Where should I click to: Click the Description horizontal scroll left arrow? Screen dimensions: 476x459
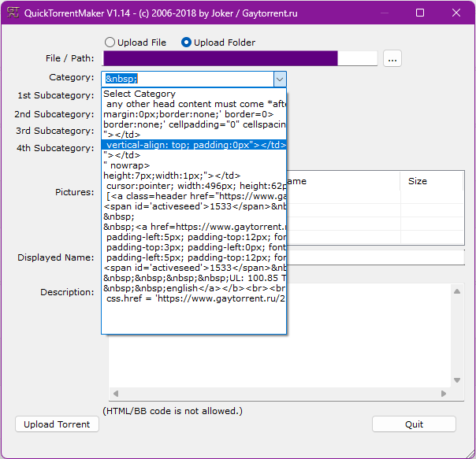[x=115, y=394]
